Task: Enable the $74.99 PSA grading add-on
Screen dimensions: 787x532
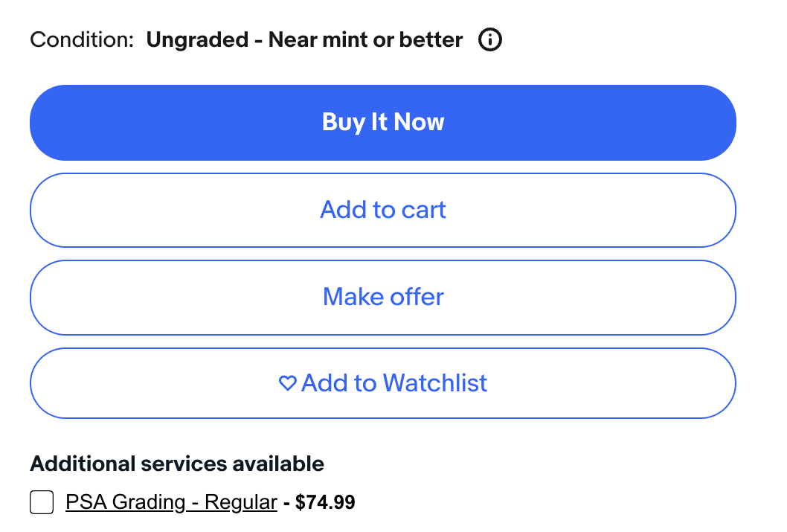Action: [x=42, y=503]
